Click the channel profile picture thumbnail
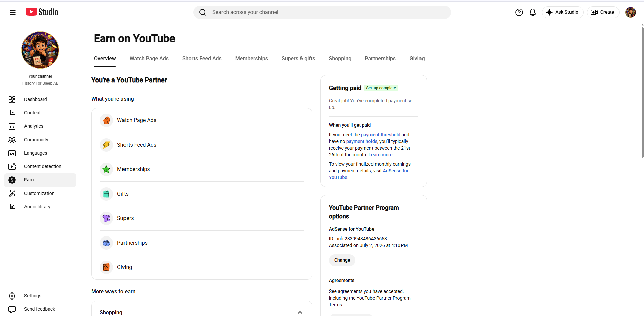 [x=40, y=50]
